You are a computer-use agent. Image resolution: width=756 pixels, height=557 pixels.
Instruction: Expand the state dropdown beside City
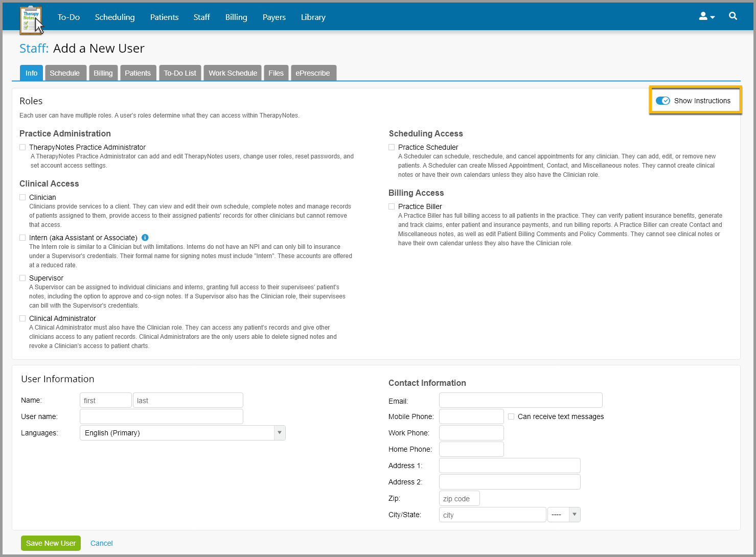[574, 515]
